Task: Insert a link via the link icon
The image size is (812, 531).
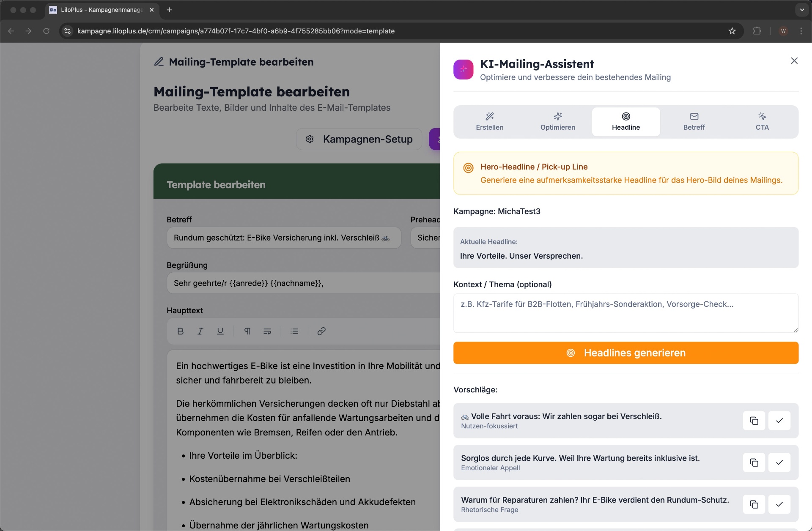Action: pyautogui.click(x=321, y=331)
